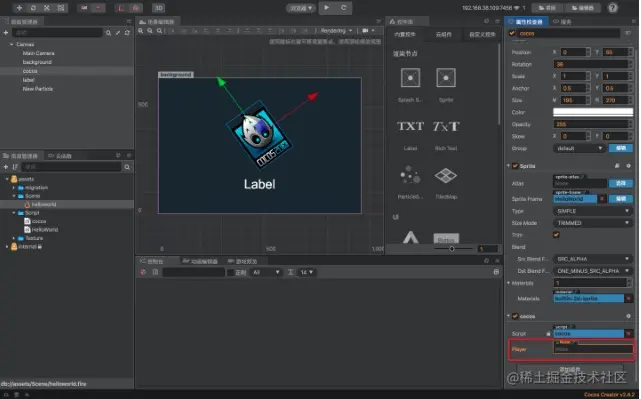641x399 pixels.
Task: Expand the Texture folder
Action: click(14, 238)
